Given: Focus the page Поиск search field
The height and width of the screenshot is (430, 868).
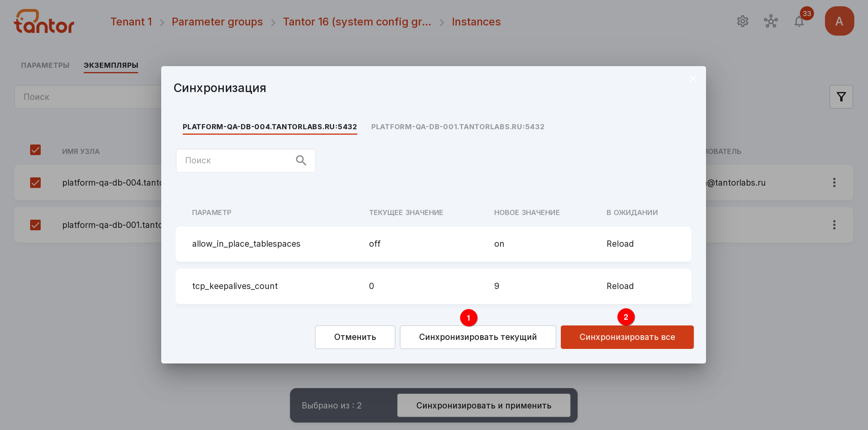Looking at the screenshot, I should pyautogui.click(x=88, y=97).
